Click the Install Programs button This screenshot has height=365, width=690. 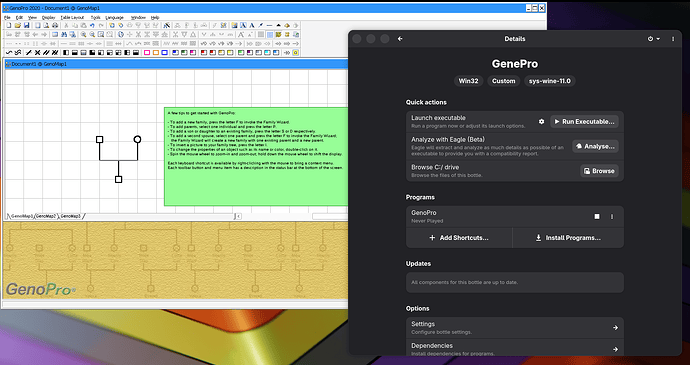pos(568,238)
